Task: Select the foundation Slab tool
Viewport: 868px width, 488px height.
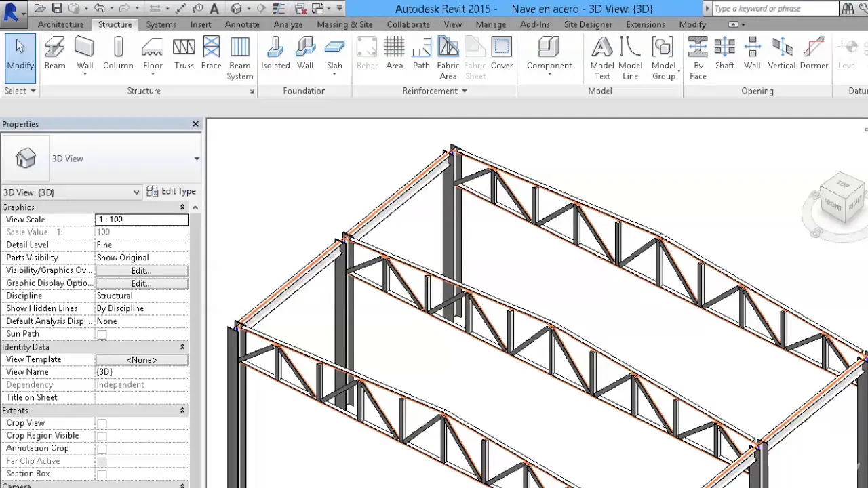Action: click(334, 54)
